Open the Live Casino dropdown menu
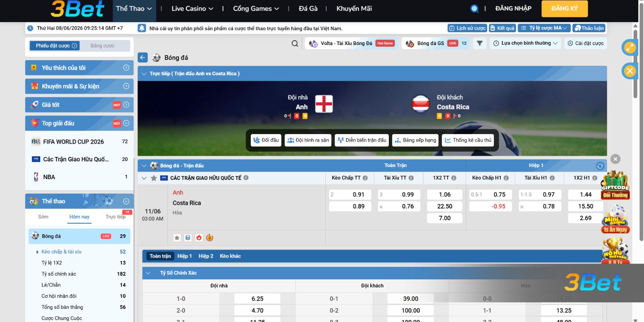Viewport: 644px width, 322px height. tap(192, 8)
